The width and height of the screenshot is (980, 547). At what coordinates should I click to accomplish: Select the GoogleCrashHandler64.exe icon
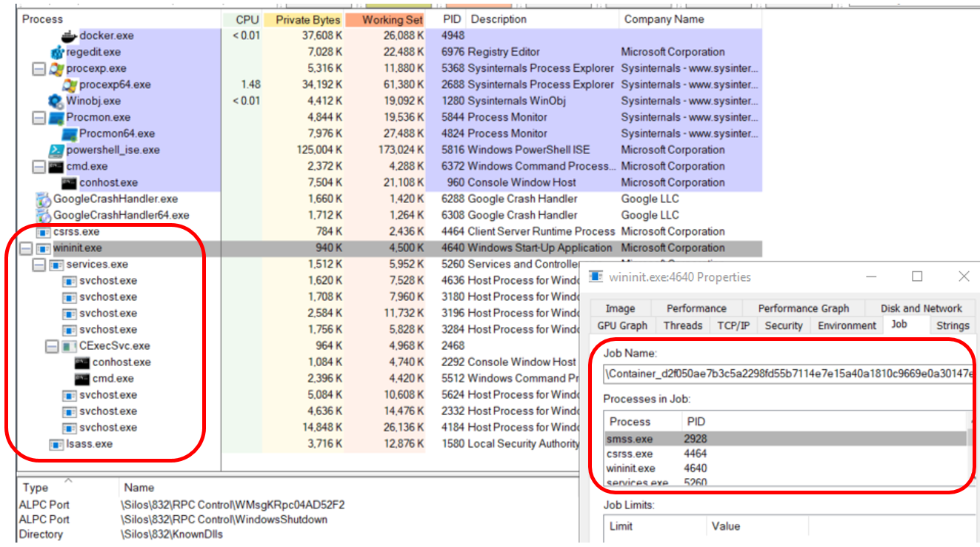coord(43,215)
